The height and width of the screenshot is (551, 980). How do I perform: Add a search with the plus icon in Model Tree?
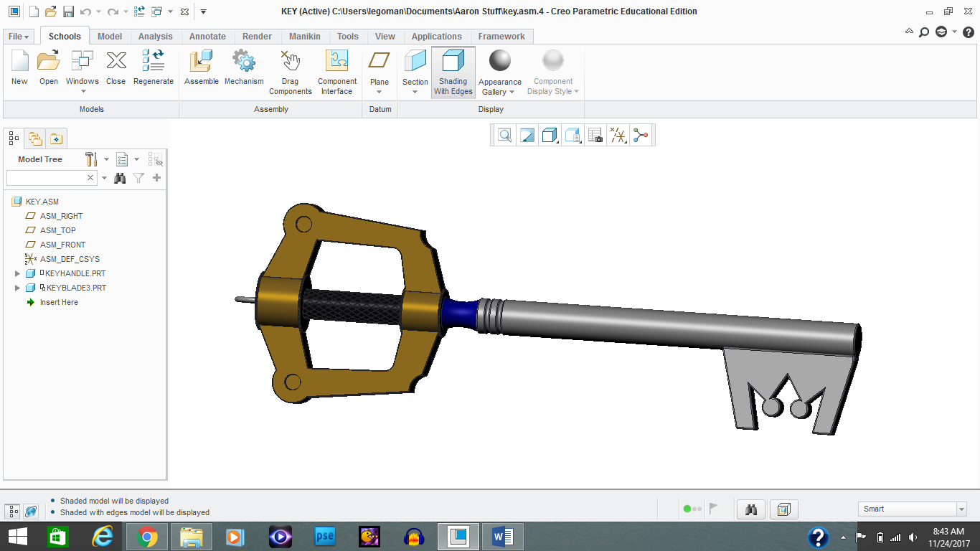click(156, 178)
